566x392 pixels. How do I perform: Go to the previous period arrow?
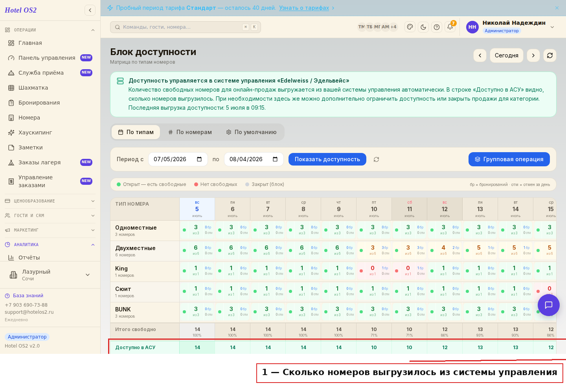[480, 55]
